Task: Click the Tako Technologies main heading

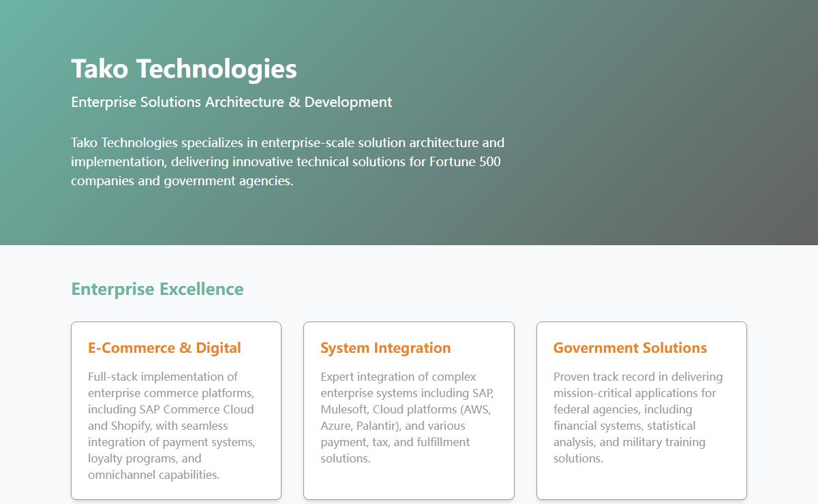Action: (184, 69)
